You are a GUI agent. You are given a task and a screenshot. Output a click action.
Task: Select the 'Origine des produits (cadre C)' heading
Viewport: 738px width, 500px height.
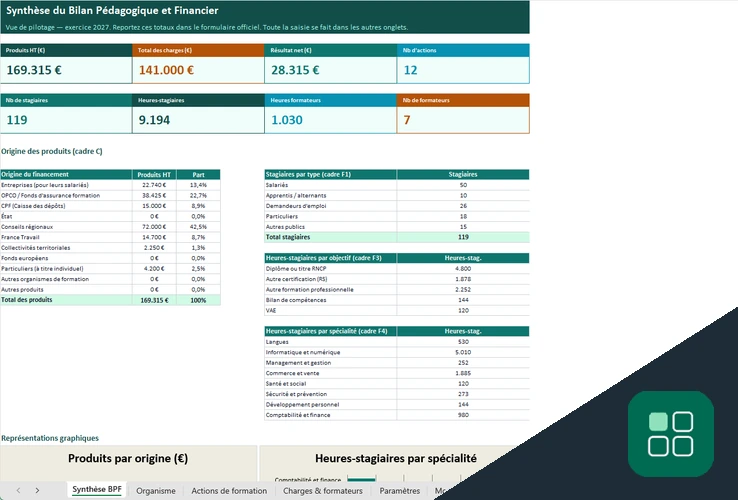pos(52,151)
